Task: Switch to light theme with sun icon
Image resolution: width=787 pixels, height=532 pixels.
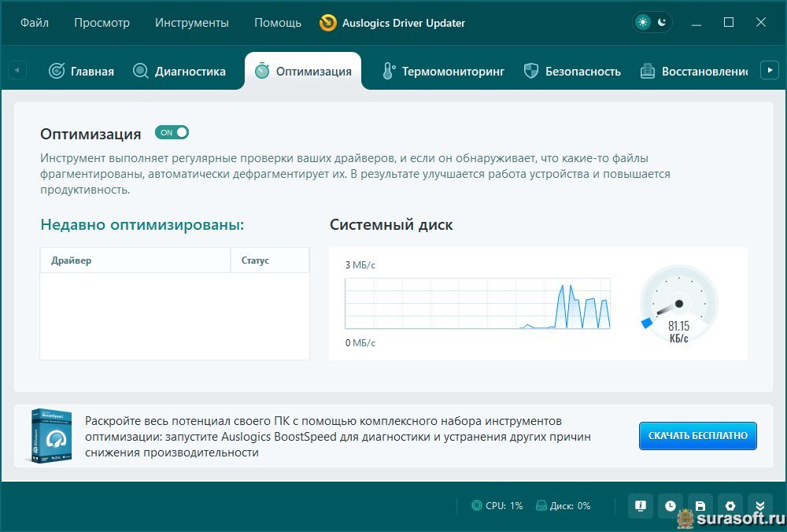Action: point(643,22)
